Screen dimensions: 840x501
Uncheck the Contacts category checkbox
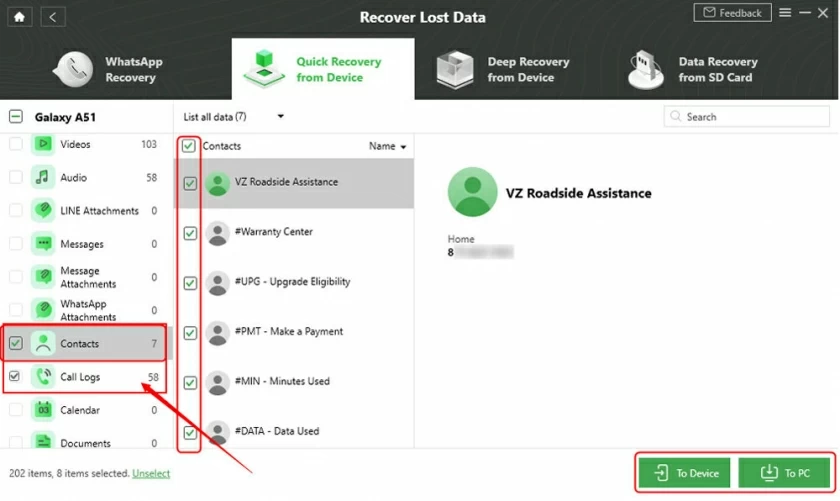click(x=15, y=344)
